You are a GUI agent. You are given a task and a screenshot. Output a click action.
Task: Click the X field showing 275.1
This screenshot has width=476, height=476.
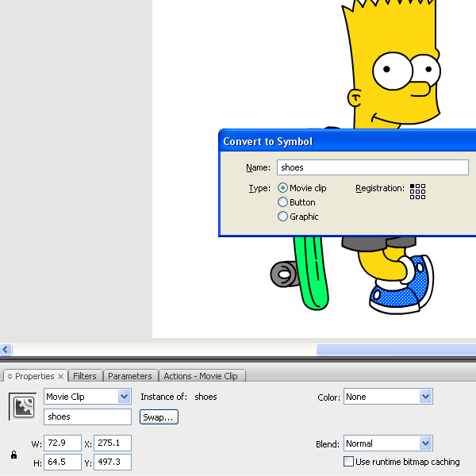point(113,443)
